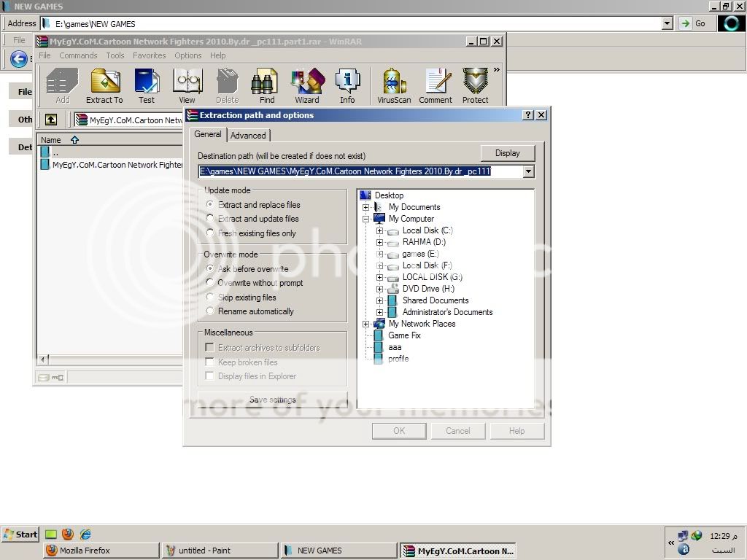The width and height of the screenshot is (747, 560).
Task: Click the Show Desktop quick launch icon
Action: 51,534
